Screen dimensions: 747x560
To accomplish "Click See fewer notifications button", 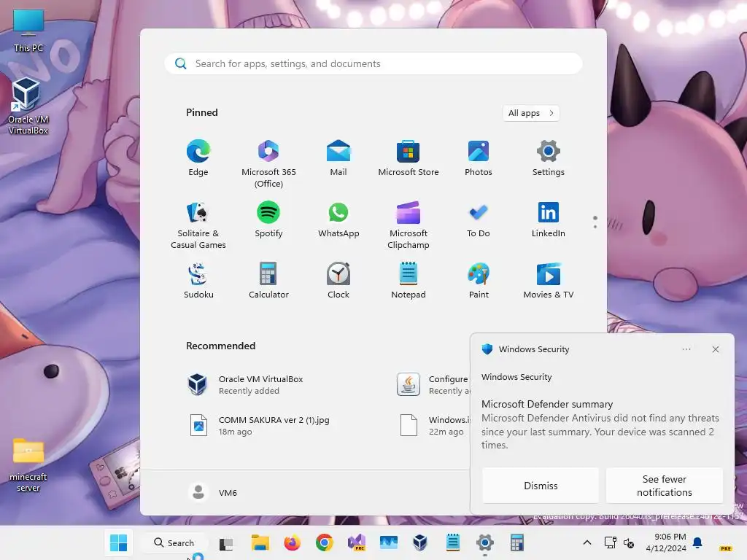I will (664, 485).
